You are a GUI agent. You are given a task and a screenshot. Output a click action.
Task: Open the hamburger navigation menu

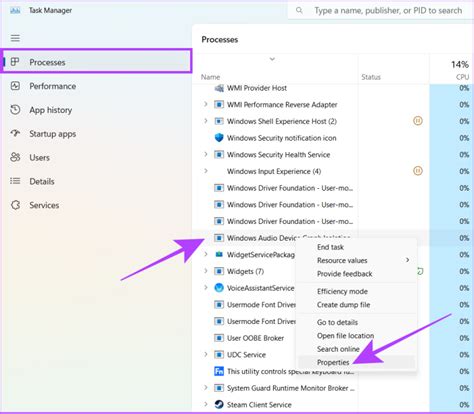pyautogui.click(x=15, y=38)
